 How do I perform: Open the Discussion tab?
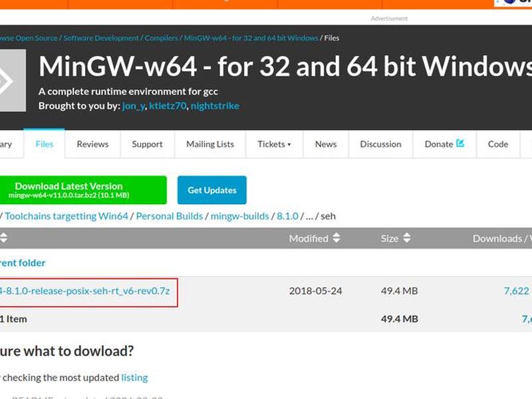coord(380,144)
